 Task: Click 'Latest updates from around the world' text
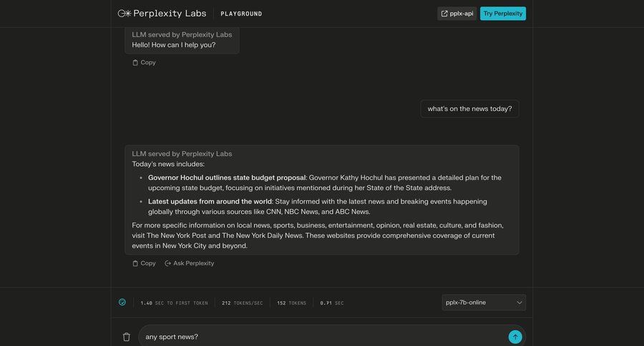click(x=210, y=202)
